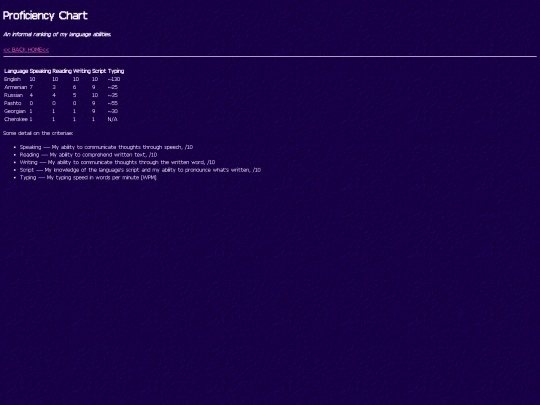Click the 'Typing' column header

(116, 71)
